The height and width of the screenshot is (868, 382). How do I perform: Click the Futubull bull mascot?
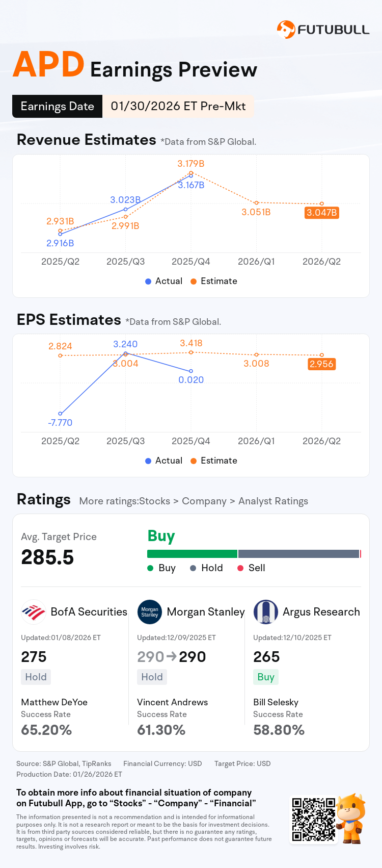tap(352, 818)
